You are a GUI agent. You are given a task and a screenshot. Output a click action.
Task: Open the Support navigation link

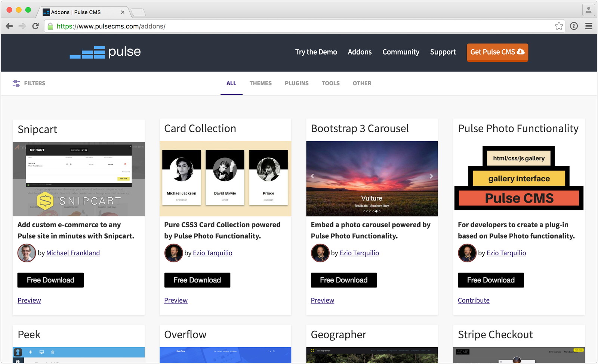click(443, 52)
